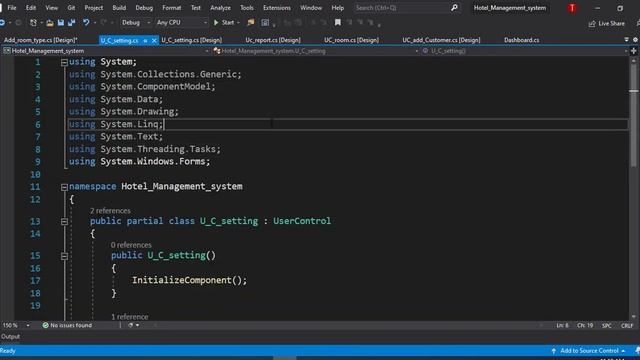Open the Project menu

93,8
